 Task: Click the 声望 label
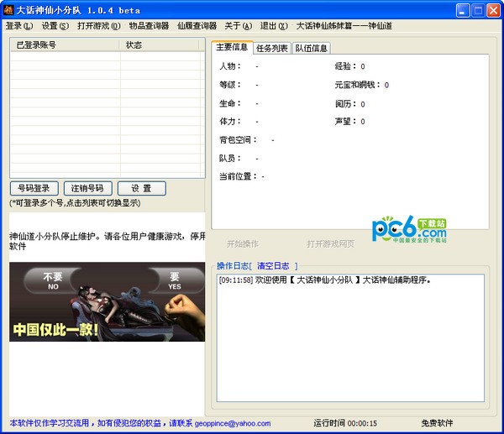coord(345,122)
